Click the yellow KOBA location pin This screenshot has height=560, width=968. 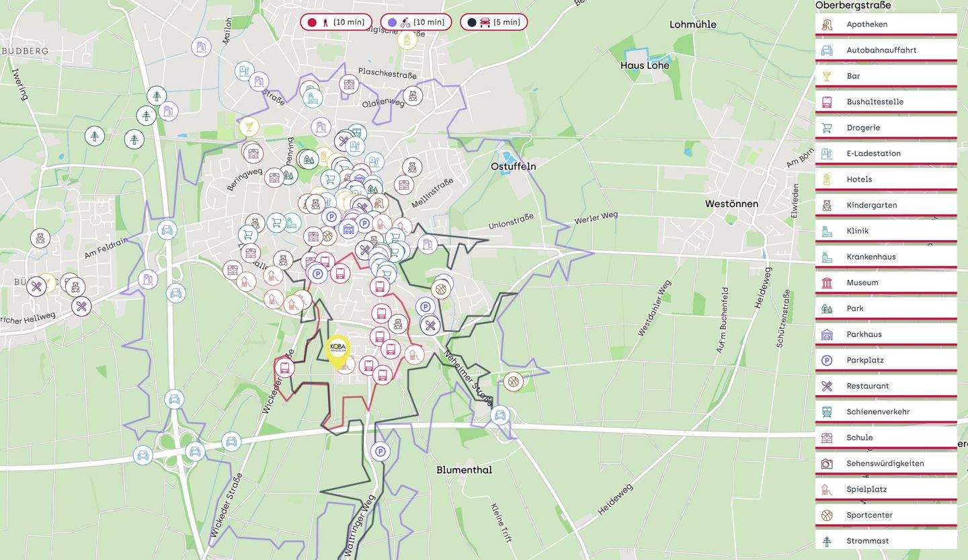(337, 350)
